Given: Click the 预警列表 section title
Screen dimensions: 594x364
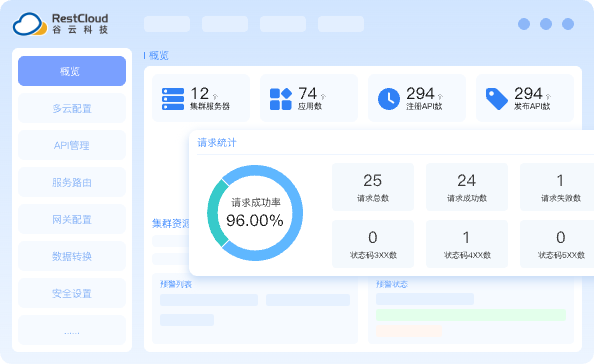Looking at the screenshot, I should (x=176, y=284).
